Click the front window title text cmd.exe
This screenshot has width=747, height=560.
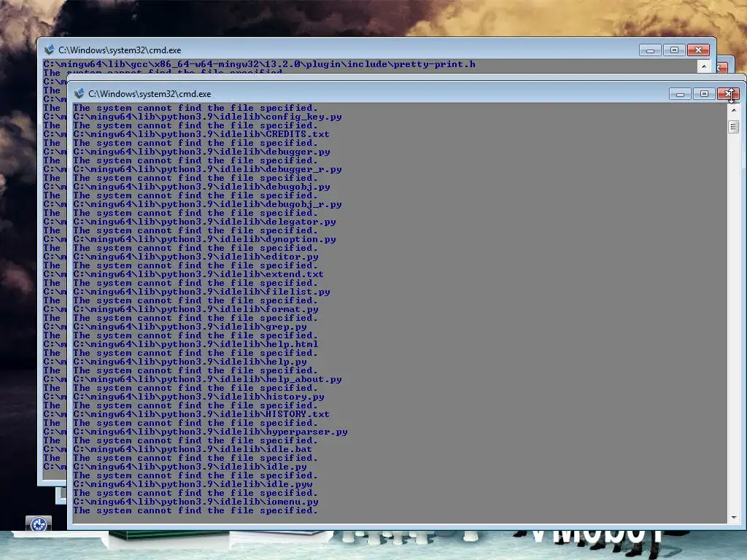(150, 94)
